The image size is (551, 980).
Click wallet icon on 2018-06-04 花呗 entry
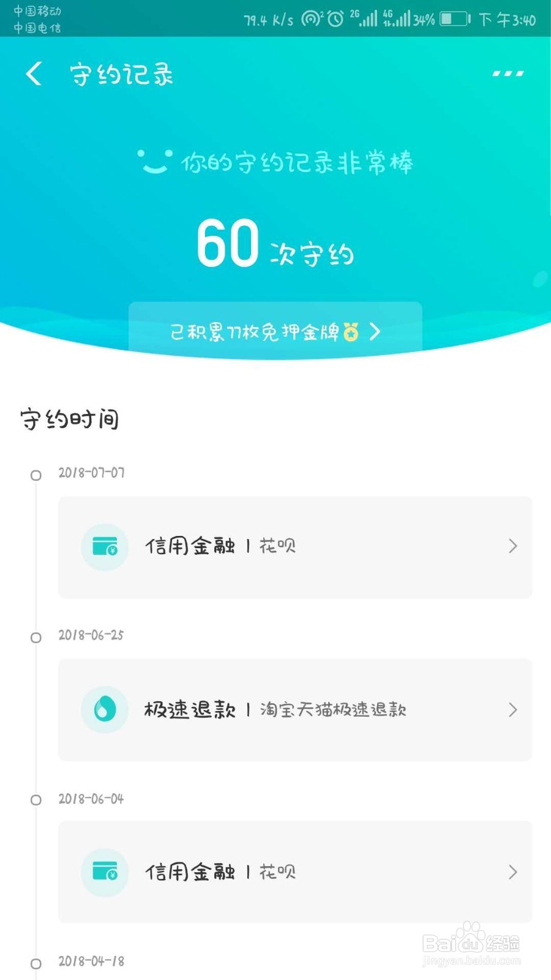pos(105,872)
